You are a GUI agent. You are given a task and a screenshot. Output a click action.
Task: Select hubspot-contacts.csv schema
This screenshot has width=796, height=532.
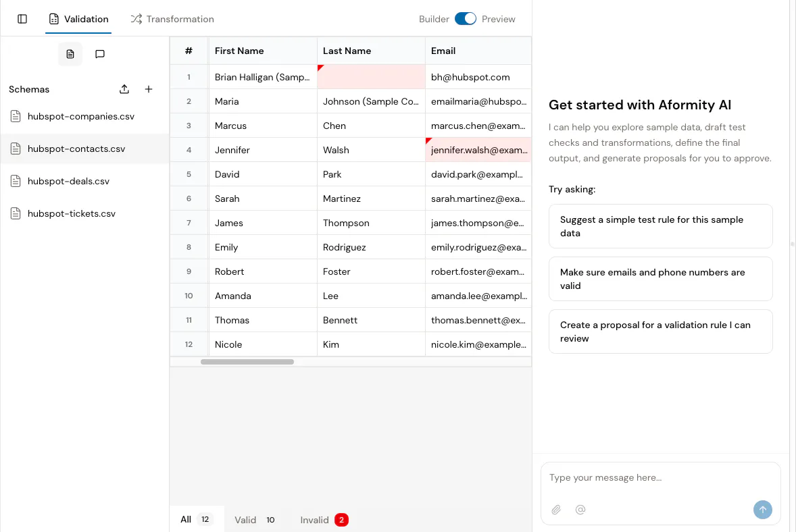(x=84, y=149)
